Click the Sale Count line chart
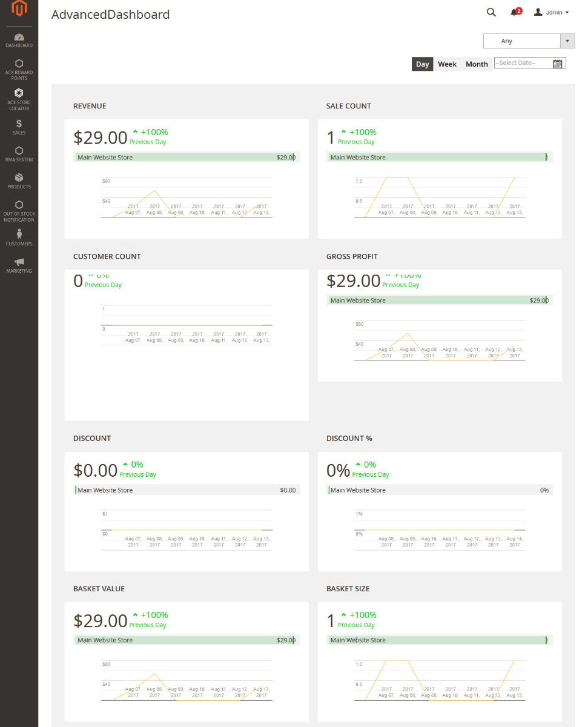588x727 pixels. (440, 198)
